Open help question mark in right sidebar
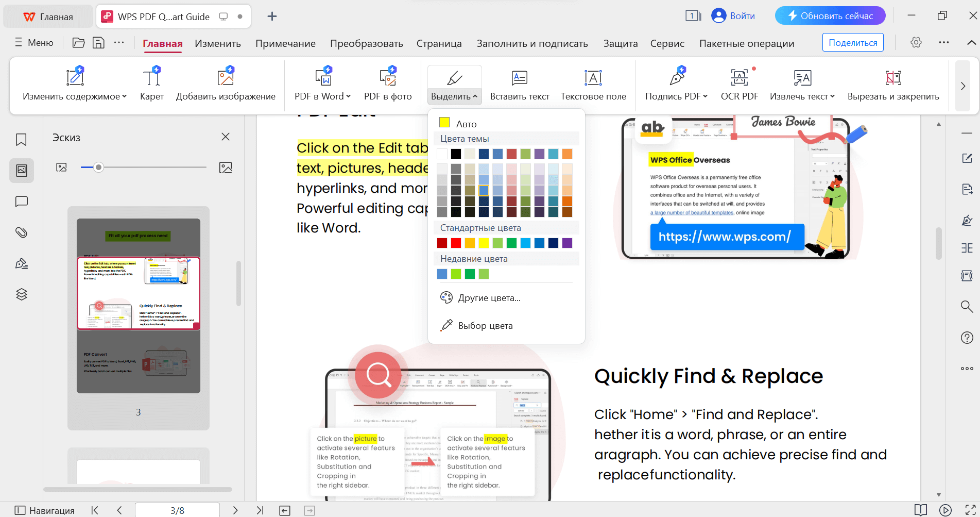This screenshot has width=980, height=517. tap(967, 338)
